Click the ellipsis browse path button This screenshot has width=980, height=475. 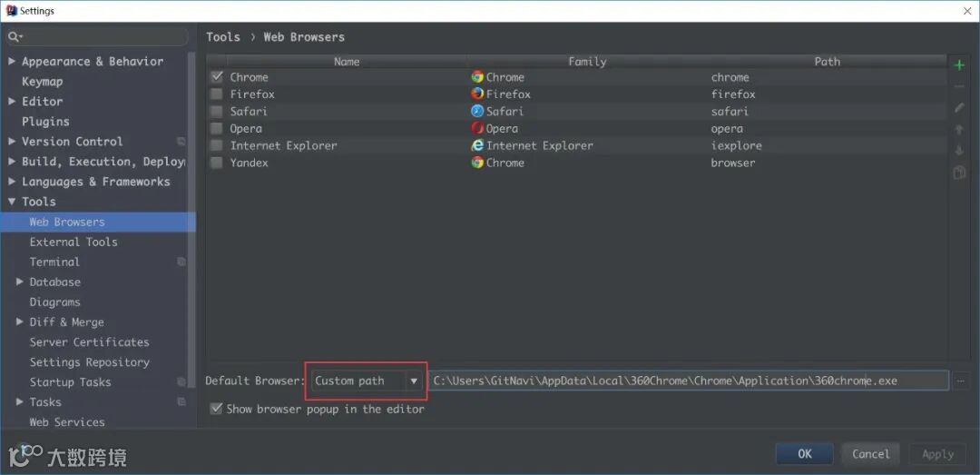pyautogui.click(x=961, y=381)
